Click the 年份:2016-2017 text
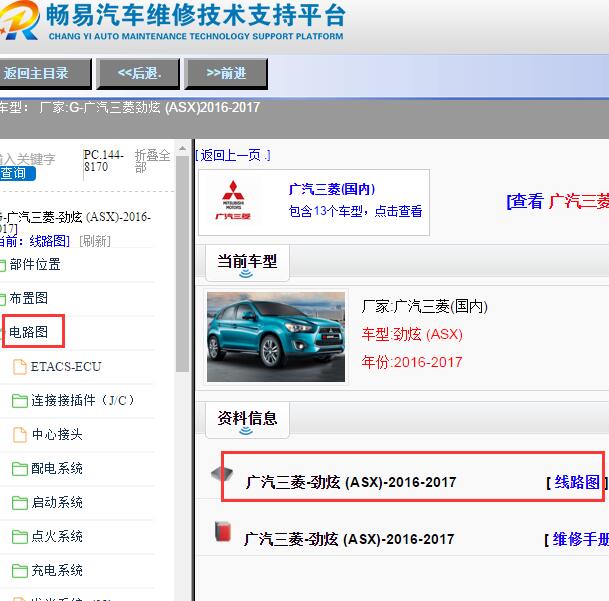609x601 pixels. (x=412, y=362)
